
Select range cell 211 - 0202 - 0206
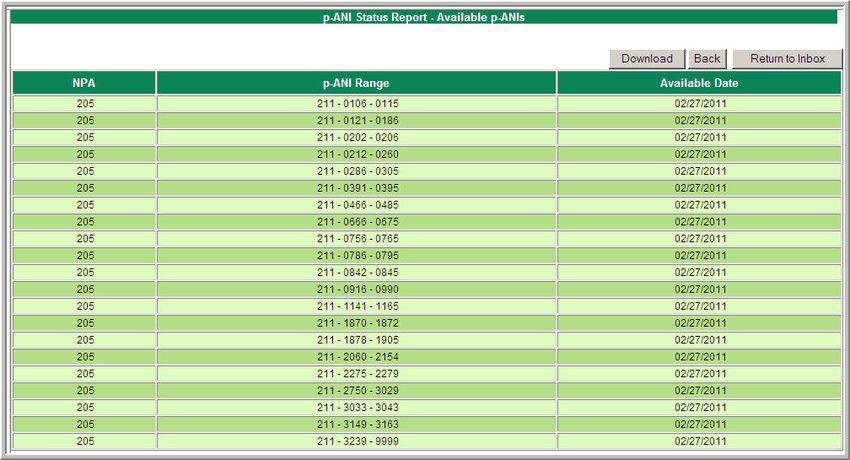pos(357,137)
